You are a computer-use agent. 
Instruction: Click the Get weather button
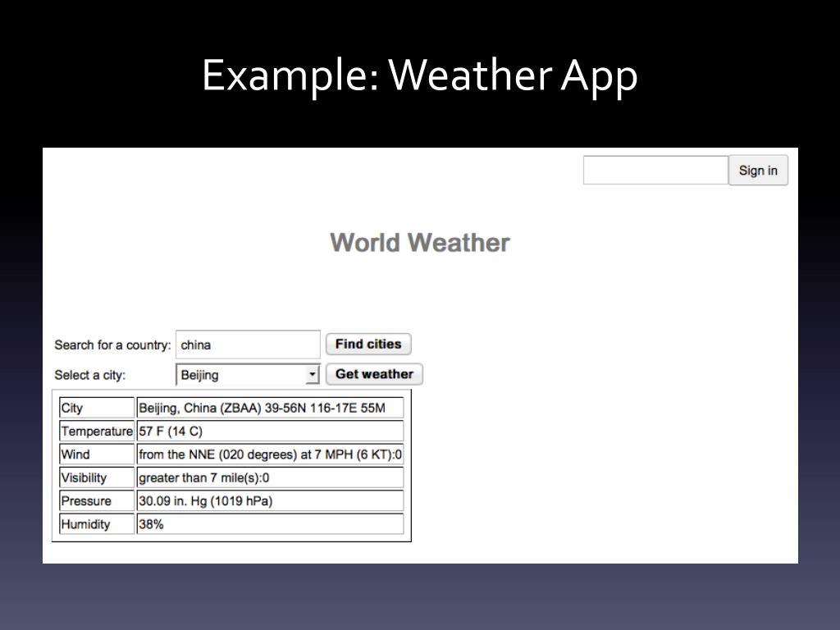tap(374, 374)
